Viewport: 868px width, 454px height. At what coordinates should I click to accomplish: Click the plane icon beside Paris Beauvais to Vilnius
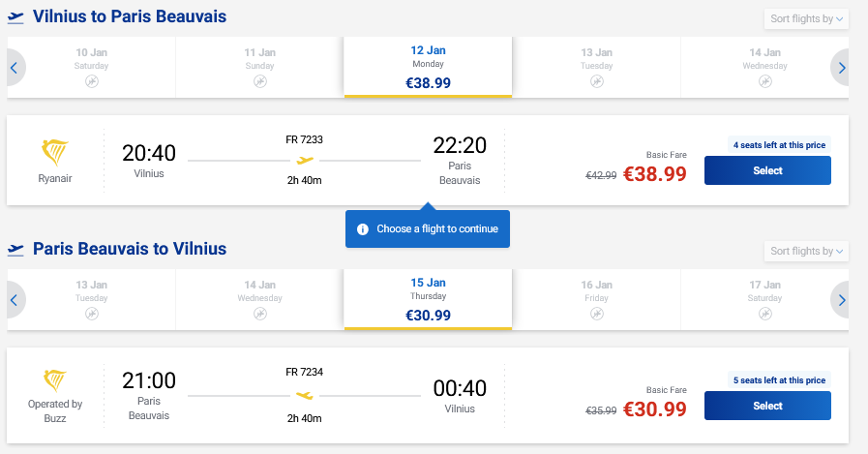[x=15, y=250]
